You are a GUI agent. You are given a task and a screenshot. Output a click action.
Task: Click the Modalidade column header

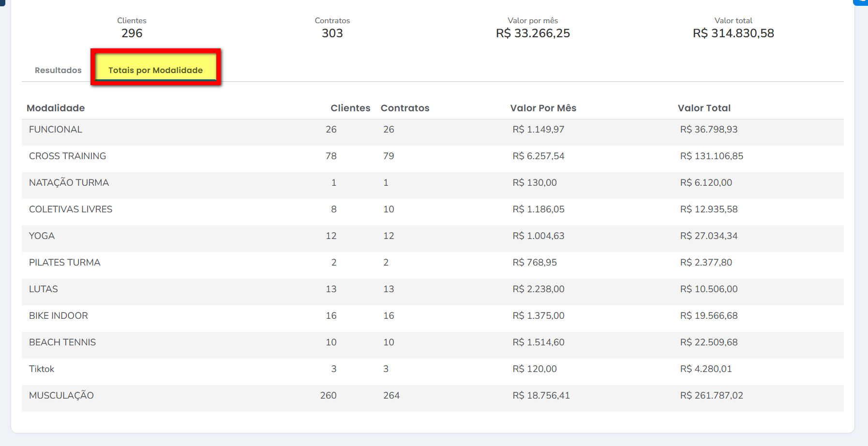pos(56,108)
